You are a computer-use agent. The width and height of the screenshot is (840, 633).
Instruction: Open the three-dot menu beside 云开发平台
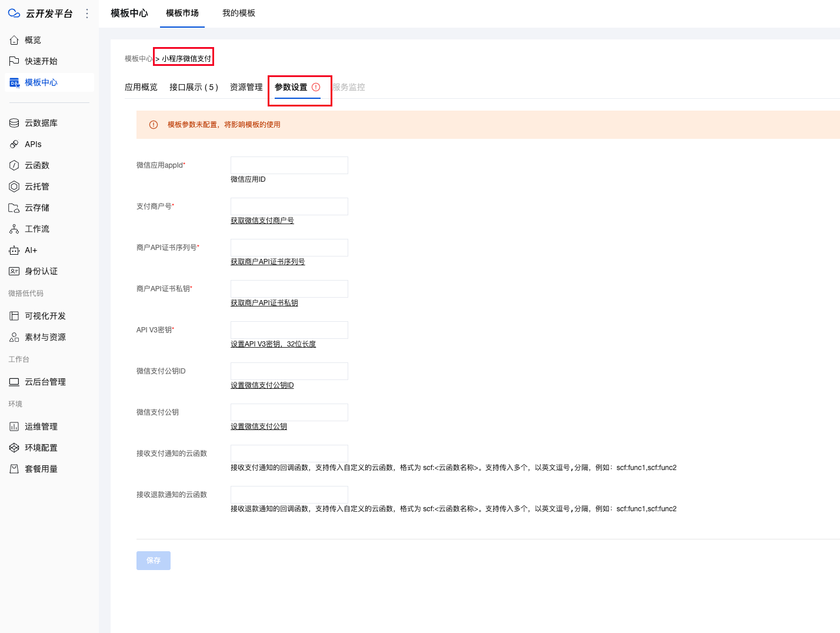87,14
